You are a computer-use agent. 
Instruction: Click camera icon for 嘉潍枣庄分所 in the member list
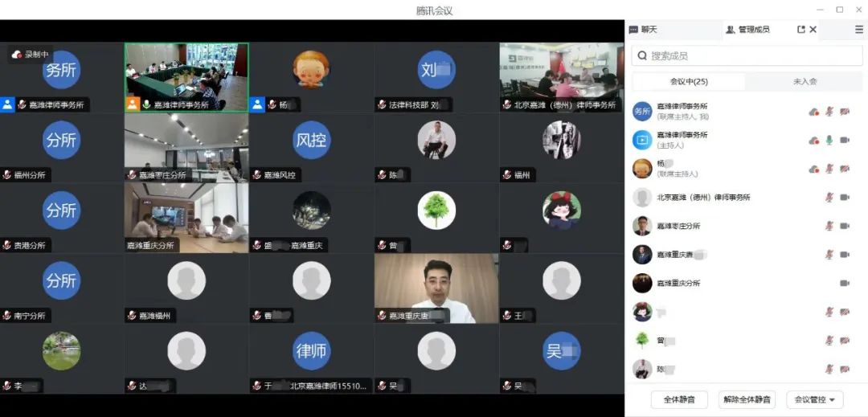pyautogui.click(x=844, y=227)
